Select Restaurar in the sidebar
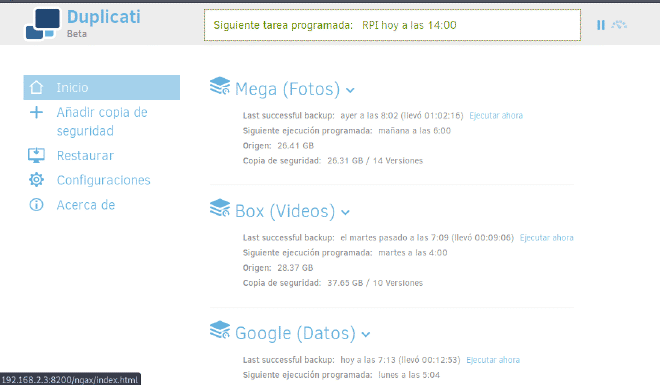Image resolution: width=660 pixels, height=385 pixels. pyautogui.click(x=85, y=156)
